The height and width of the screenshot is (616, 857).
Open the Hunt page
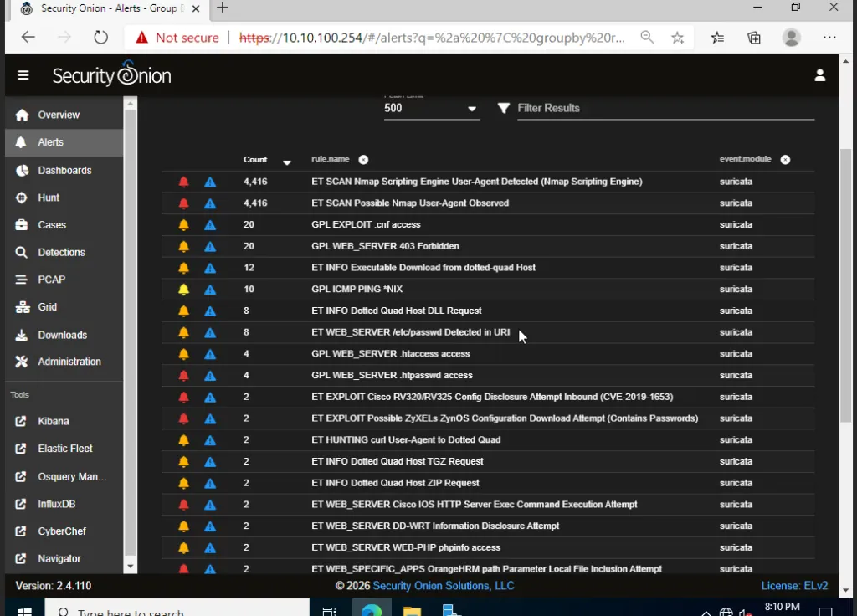(64, 198)
